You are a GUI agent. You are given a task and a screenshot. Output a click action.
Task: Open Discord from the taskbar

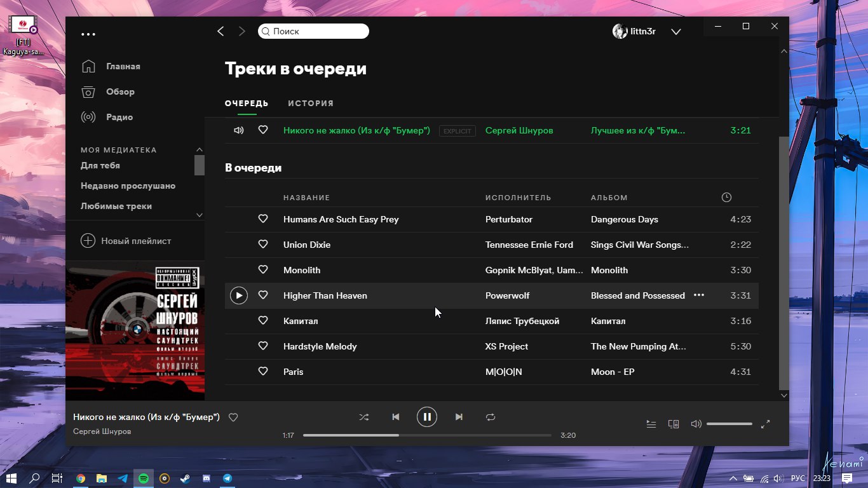(207, 478)
